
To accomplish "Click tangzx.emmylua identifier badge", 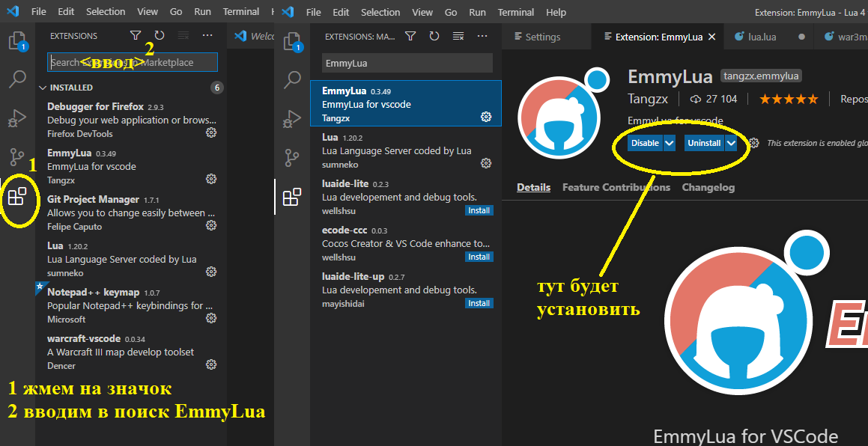I will 761,76.
